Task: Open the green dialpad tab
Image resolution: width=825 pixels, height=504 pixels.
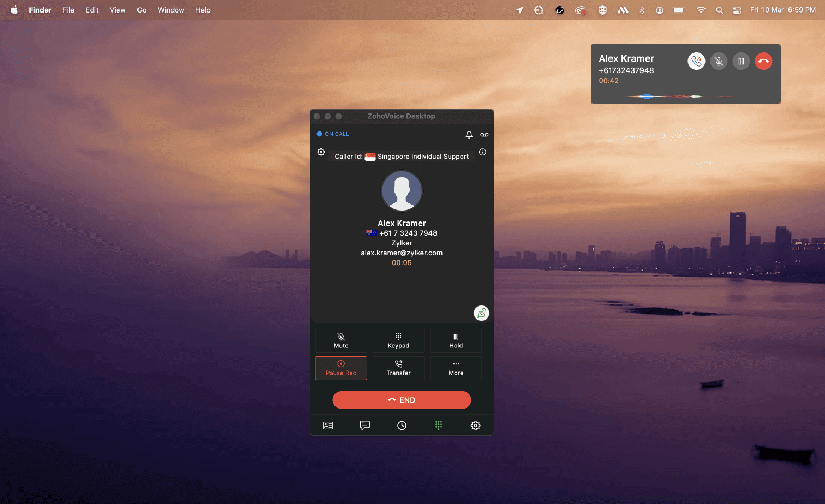Action: click(439, 425)
